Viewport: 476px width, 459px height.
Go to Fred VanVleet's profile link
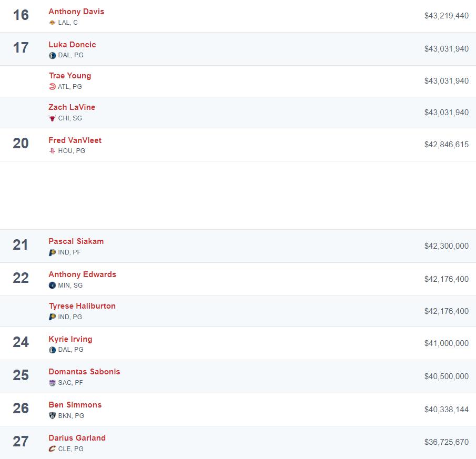tap(75, 140)
